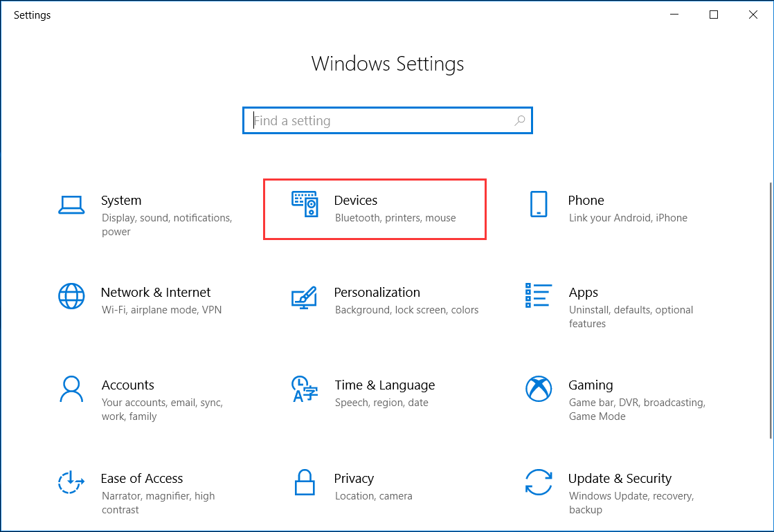The image size is (774, 532).
Task: Close the Settings window
Action: pyautogui.click(x=753, y=15)
